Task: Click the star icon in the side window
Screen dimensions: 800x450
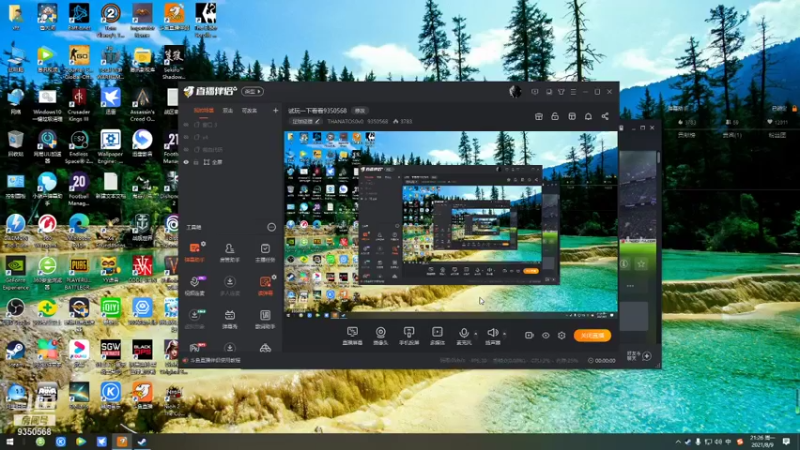Action: [x=641, y=264]
